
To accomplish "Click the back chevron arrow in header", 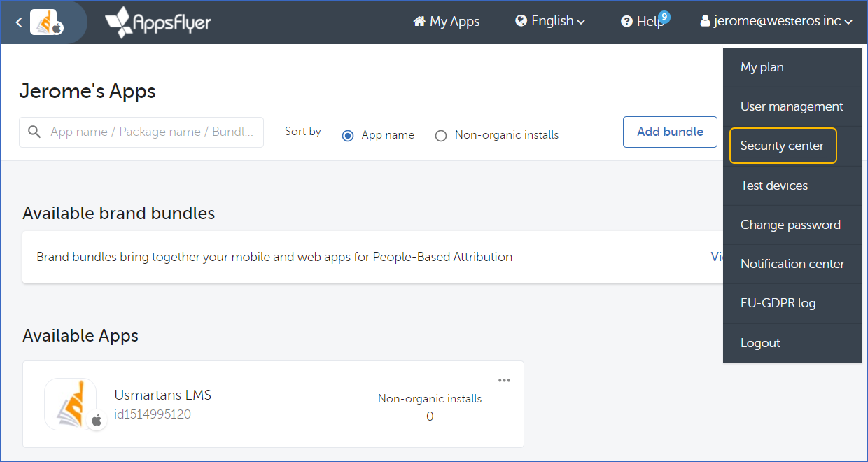I will tap(18, 22).
